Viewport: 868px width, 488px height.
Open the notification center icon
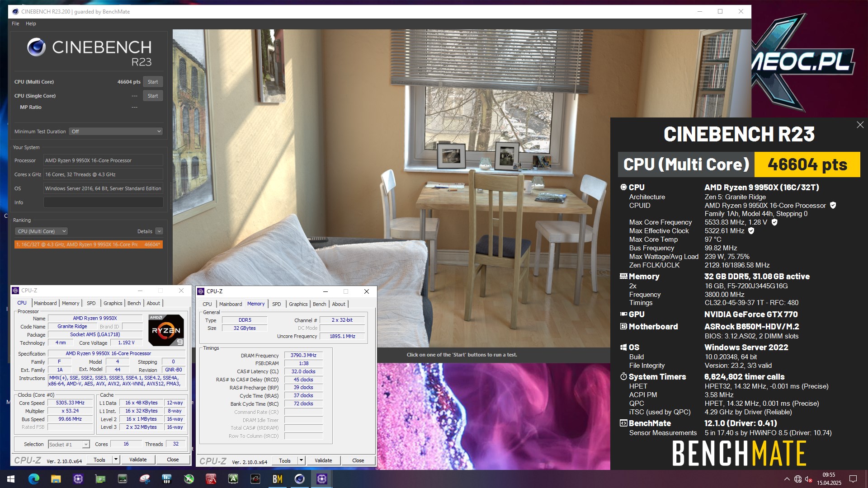(x=853, y=479)
